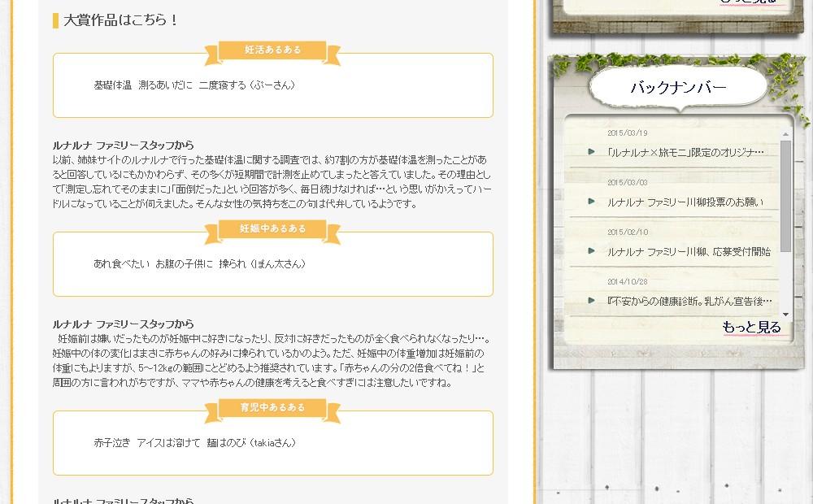The height and width of the screenshot is (504, 813).
Task: Click the 妊娠中あるある ribbon banner
Action: coord(273,229)
